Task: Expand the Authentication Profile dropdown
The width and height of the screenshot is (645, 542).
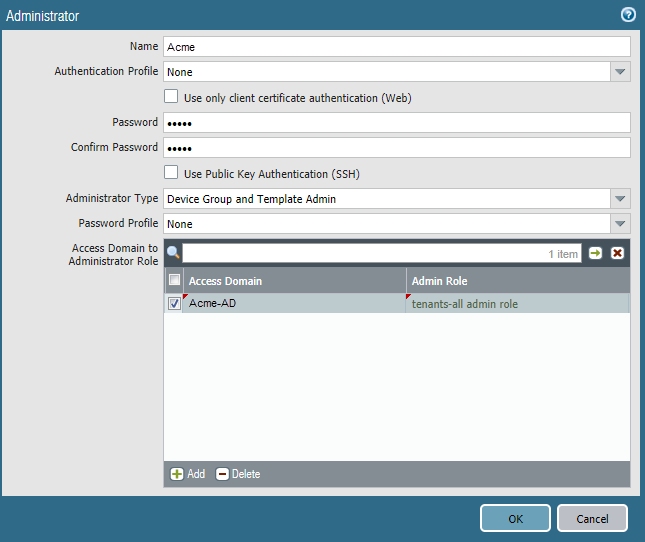Action: click(620, 72)
